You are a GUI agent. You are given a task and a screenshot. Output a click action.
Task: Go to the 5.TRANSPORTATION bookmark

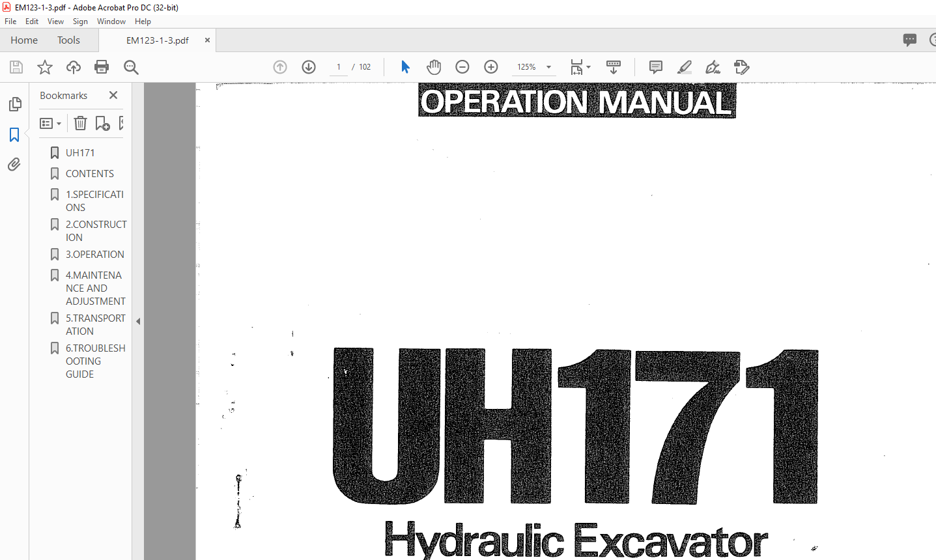click(95, 325)
